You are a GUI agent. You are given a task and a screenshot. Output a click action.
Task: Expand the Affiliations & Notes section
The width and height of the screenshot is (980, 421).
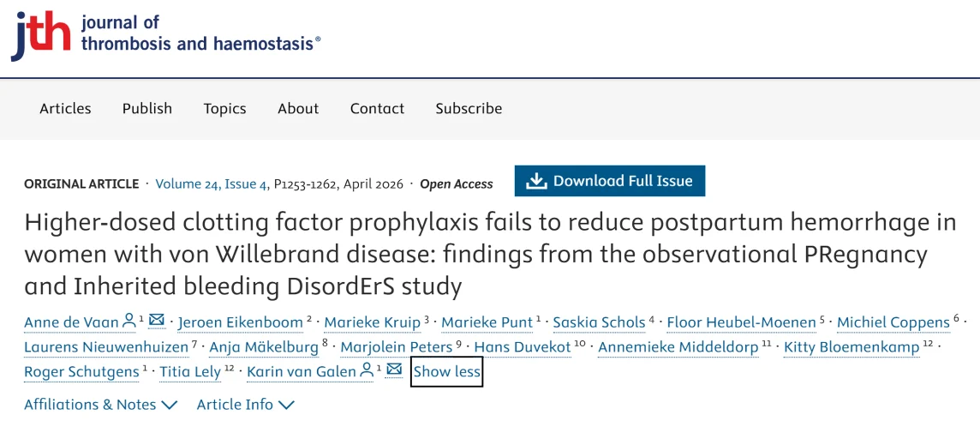[100, 405]
